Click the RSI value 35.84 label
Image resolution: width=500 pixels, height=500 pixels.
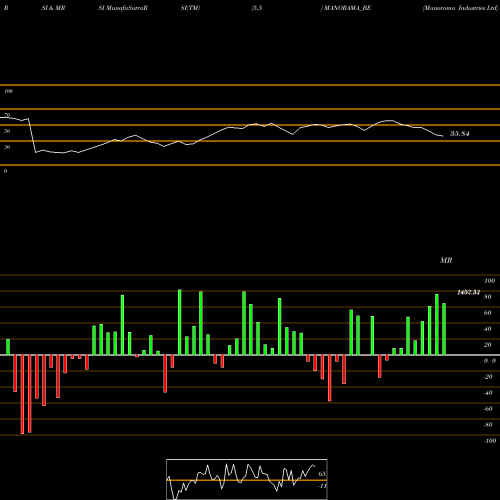coord(460,134)
